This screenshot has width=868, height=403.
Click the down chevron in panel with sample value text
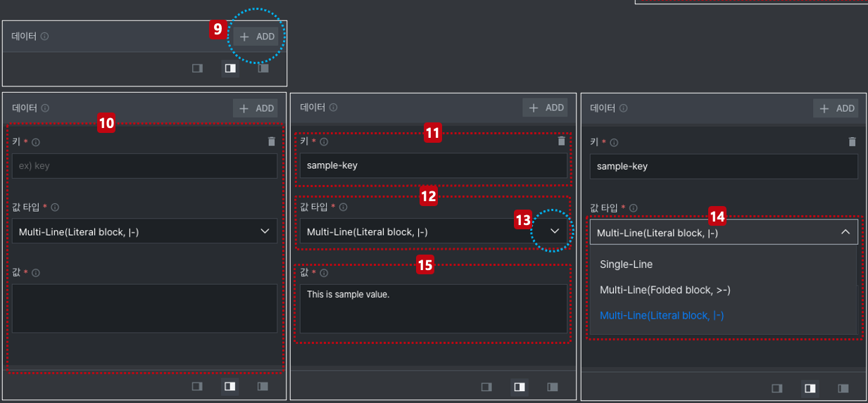tap(555, 231)
